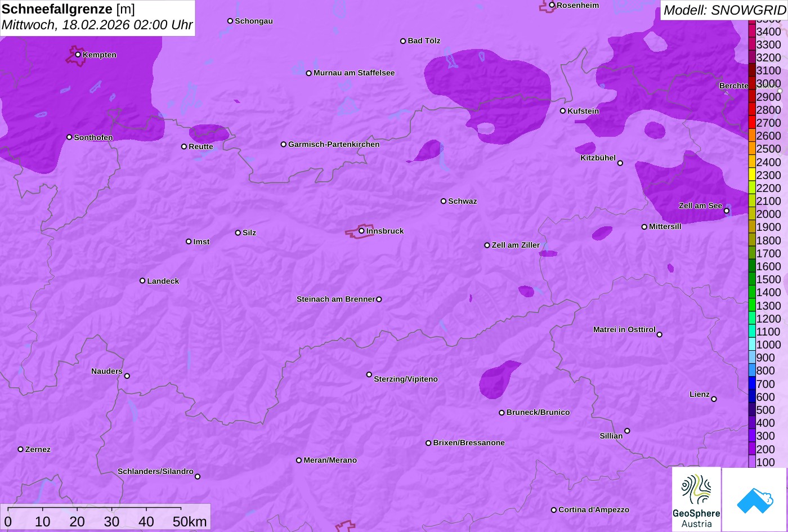Click the Murnau am Staffelsee marker
The height and width of the screenshot is (532, 788).
(309, 73)
